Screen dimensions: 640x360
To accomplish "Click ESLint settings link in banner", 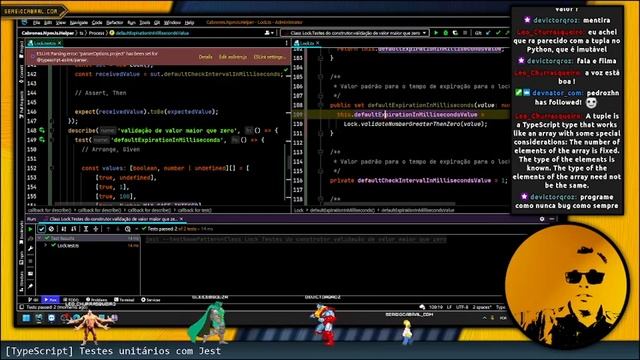I will coord(269,57).
